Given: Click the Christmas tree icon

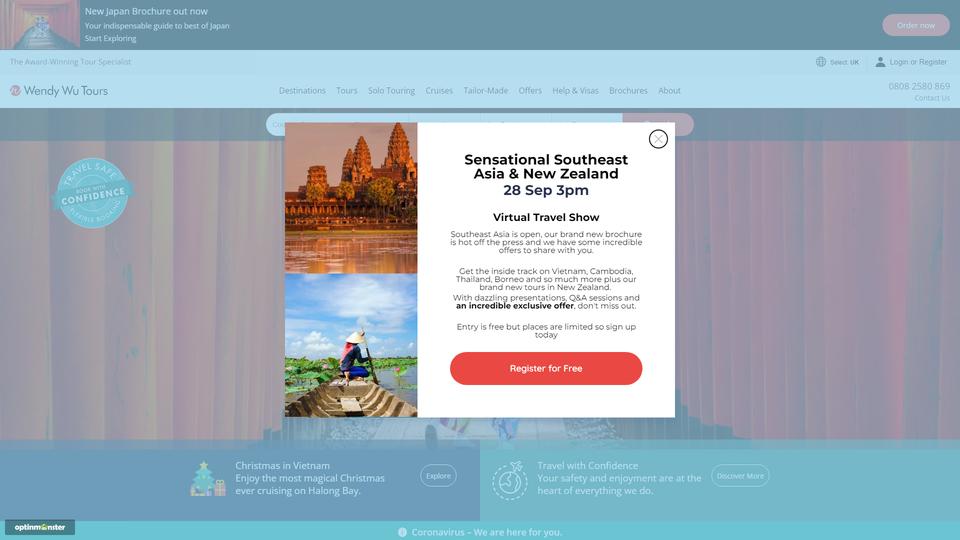Looking at the screenshot, I should pos(208,479).
